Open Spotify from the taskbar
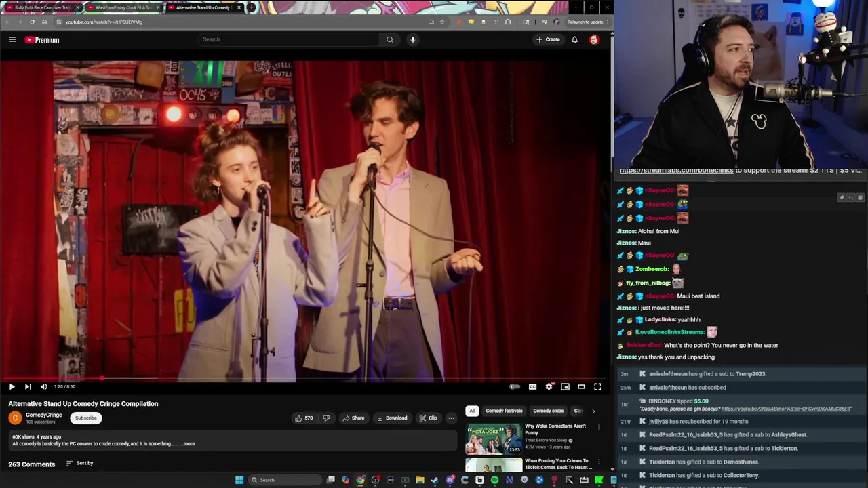This screenshot has width=868, height=488. pyautogui.click(x=494, y=480)
